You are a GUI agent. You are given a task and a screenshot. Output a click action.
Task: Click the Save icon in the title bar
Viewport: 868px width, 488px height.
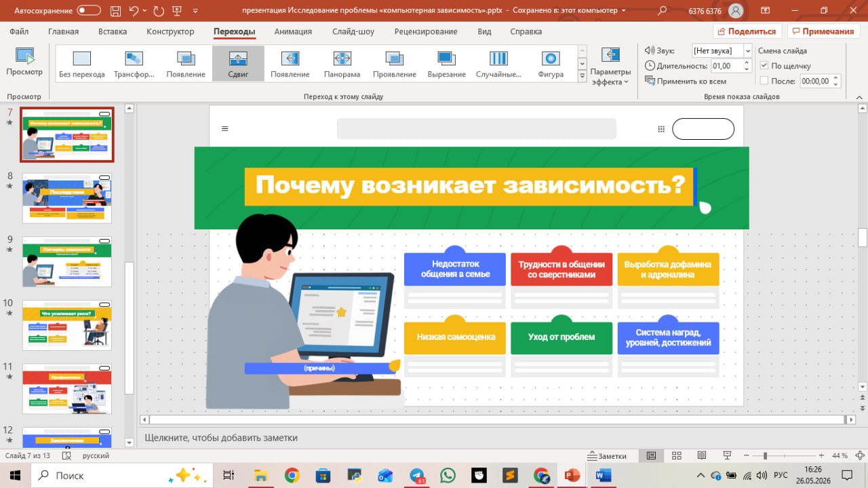(116, 11)
